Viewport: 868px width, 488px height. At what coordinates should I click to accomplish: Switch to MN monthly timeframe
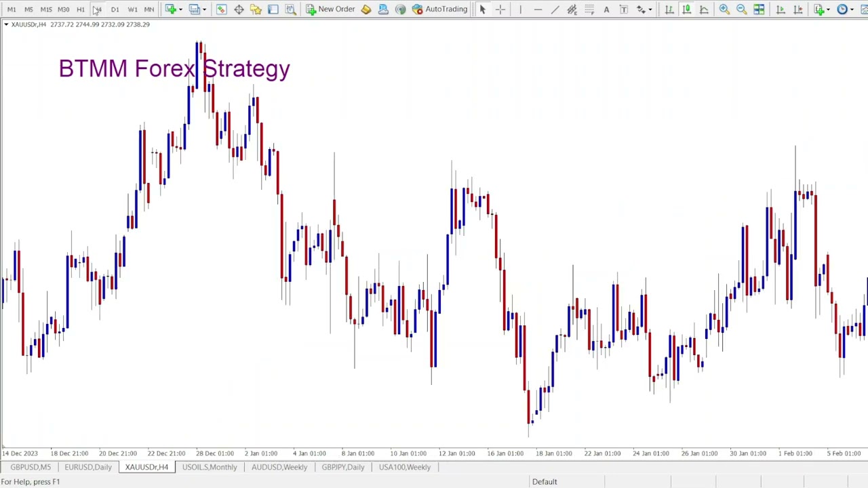click(x=149, y=9)
